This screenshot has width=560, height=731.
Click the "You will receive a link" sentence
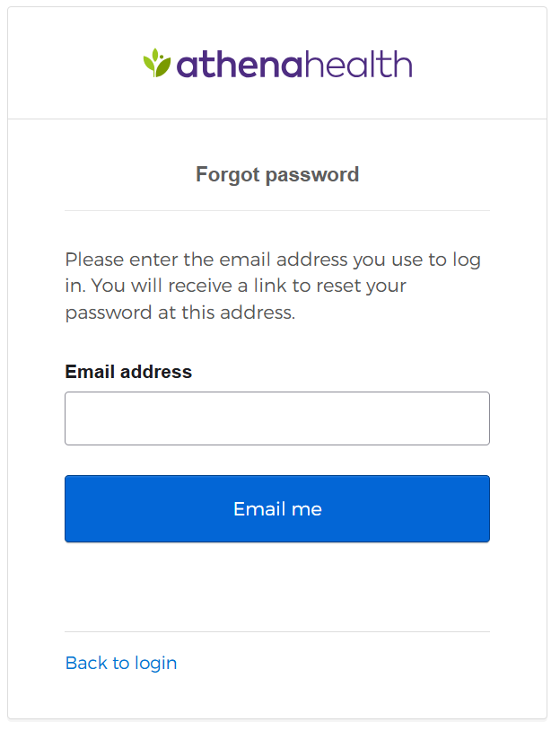click(x=269, y=286)
